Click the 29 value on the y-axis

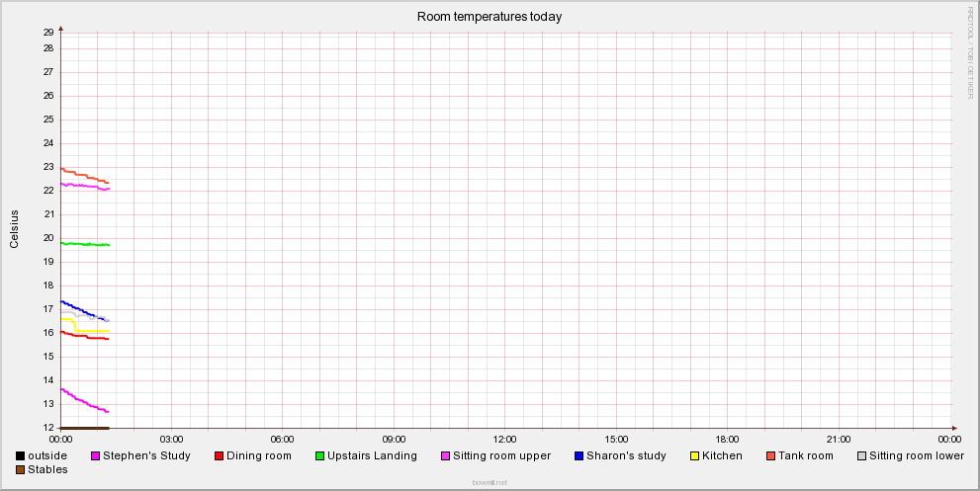[x=47, y=33]
